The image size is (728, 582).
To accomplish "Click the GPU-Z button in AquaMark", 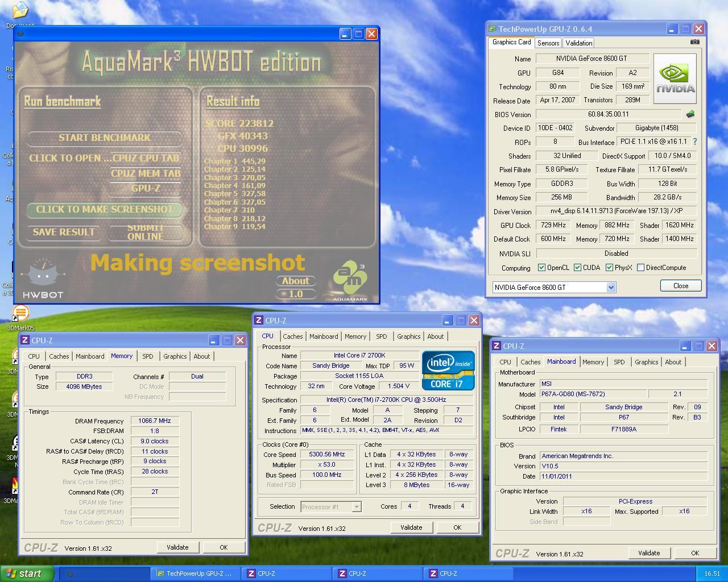I will pyautogui.click(x=146, y=188).
